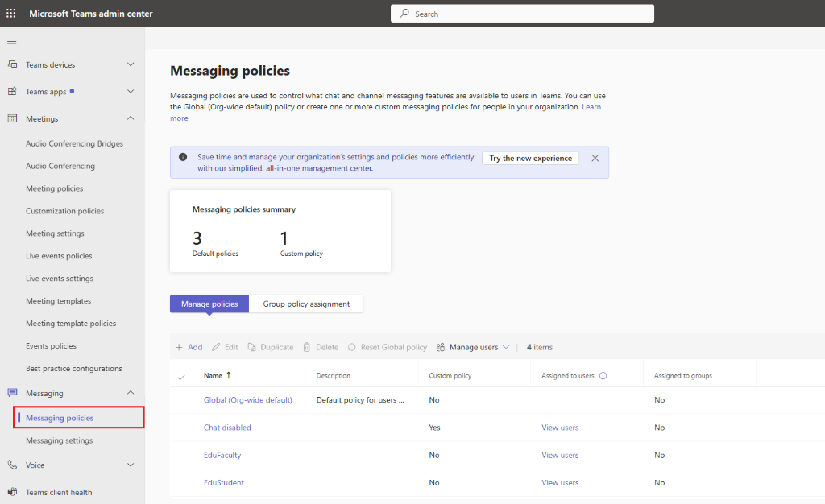The width and height of the screenshot is (825, 504).
Task: Click the Edit pencil icon
Action: coord(216,347)
